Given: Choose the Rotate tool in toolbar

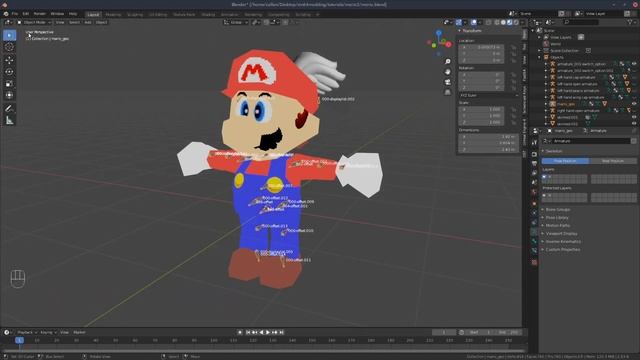Looking at the screenshot, I should (9, 72).
